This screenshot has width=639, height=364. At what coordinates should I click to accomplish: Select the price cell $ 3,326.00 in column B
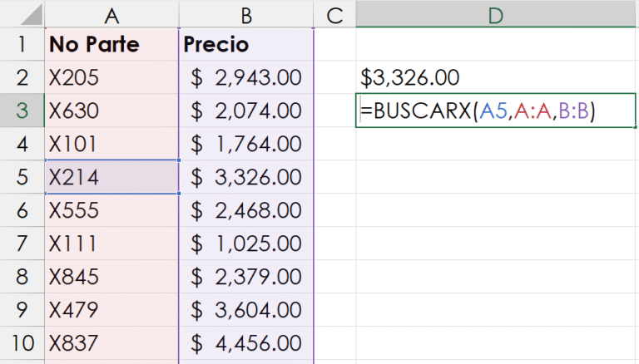pos(246,177)
